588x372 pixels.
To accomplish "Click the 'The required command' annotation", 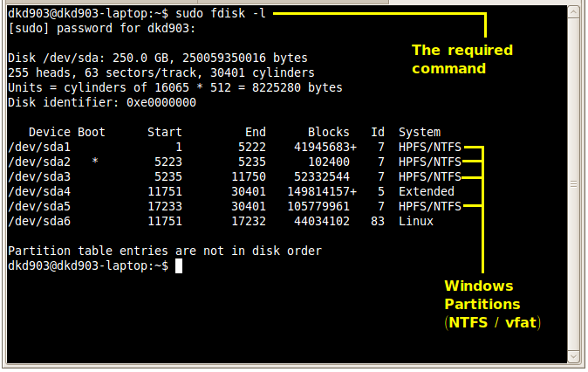I will (462, 58).
